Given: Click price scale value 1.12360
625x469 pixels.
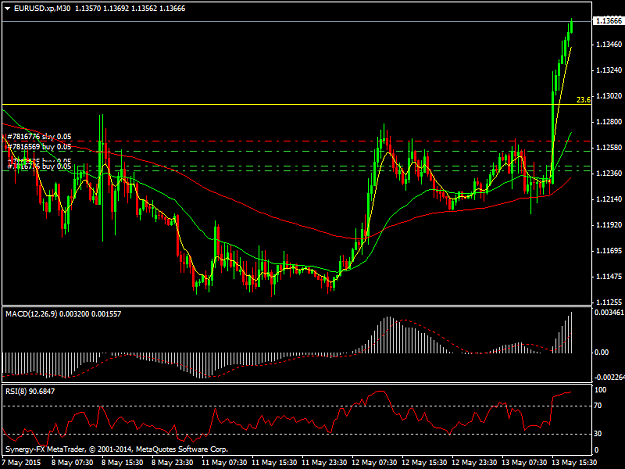Looking at the screenshot, I should [609, 173].
